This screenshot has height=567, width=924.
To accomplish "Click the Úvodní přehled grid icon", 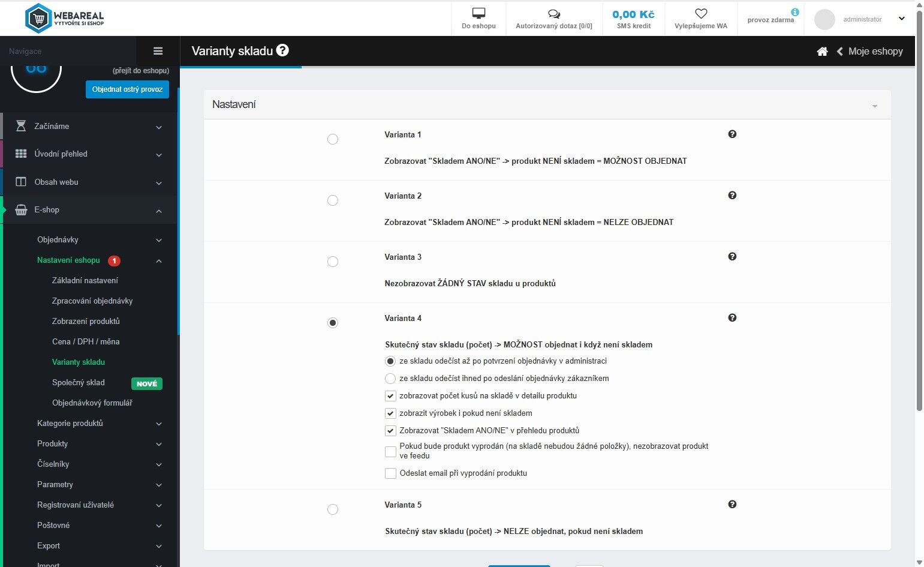I will [21, 154].
